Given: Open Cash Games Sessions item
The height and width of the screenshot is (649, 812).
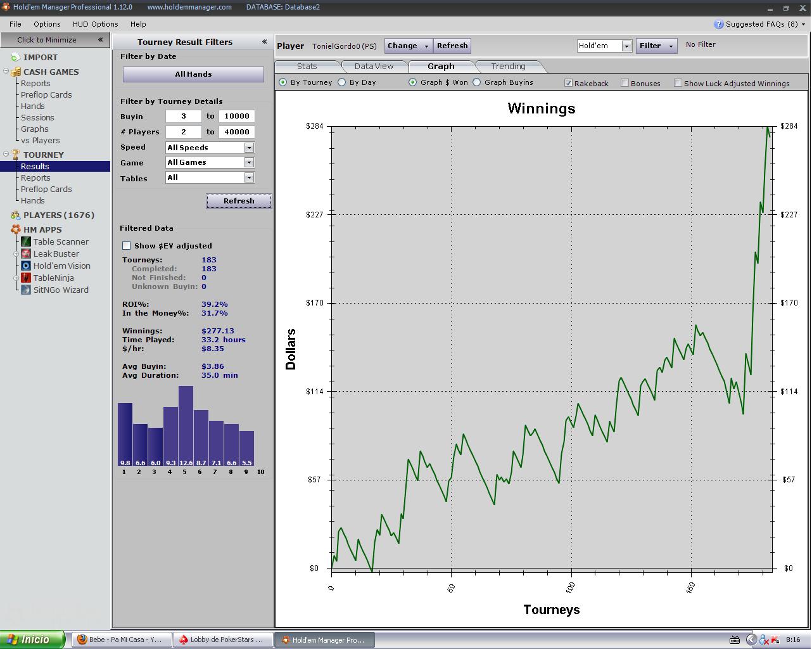Looking at the screenshot, I should coord(37,117).
